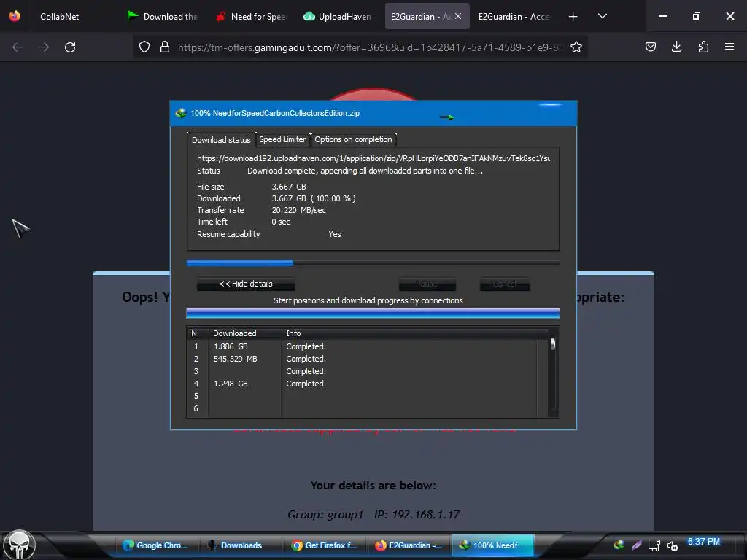Open the Firefox downloads panel arrow

pyautogui.click(x=676, y=47)
